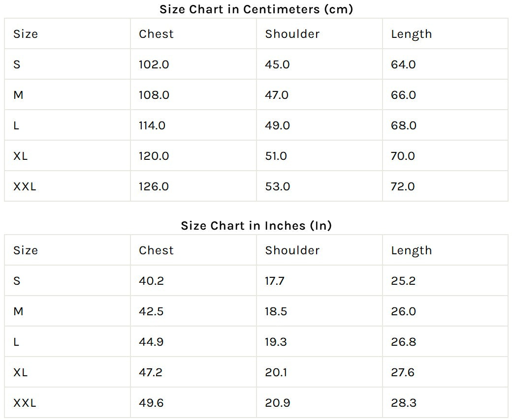Click the 72.0 length cell in centimeters

403,186
